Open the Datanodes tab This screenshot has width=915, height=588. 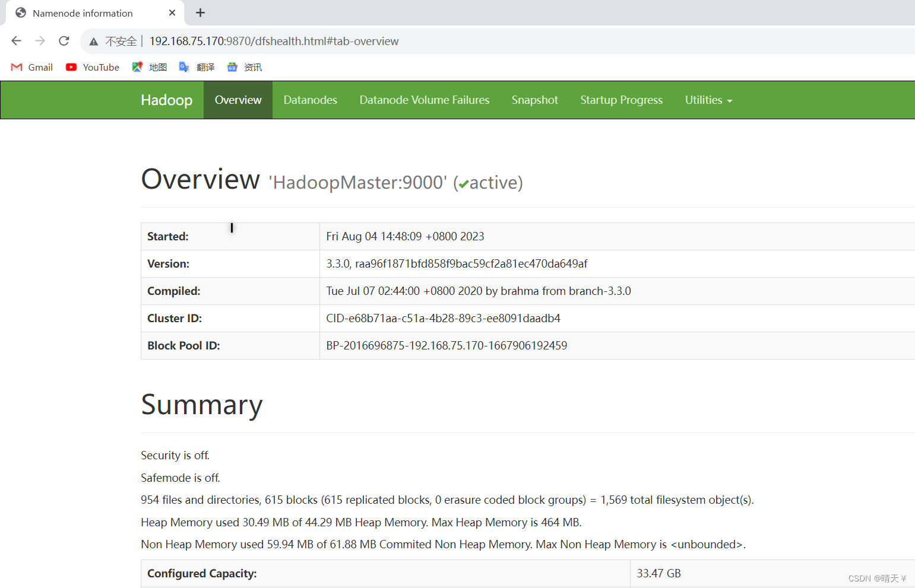[311, 100]
